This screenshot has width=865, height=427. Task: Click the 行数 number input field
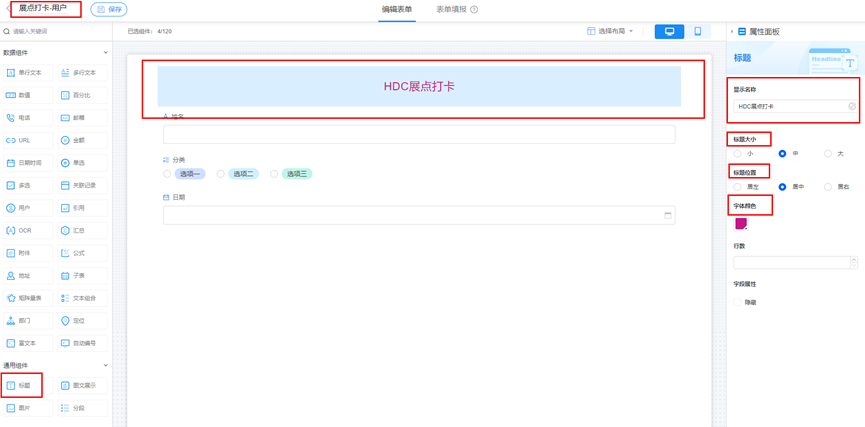pyautogui.click(x=792, y=262)
